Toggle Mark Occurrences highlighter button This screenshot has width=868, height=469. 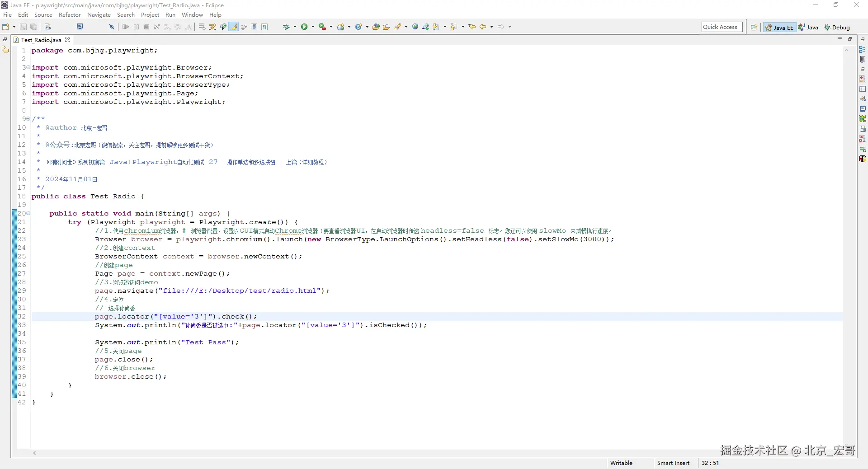pos(234,27)
